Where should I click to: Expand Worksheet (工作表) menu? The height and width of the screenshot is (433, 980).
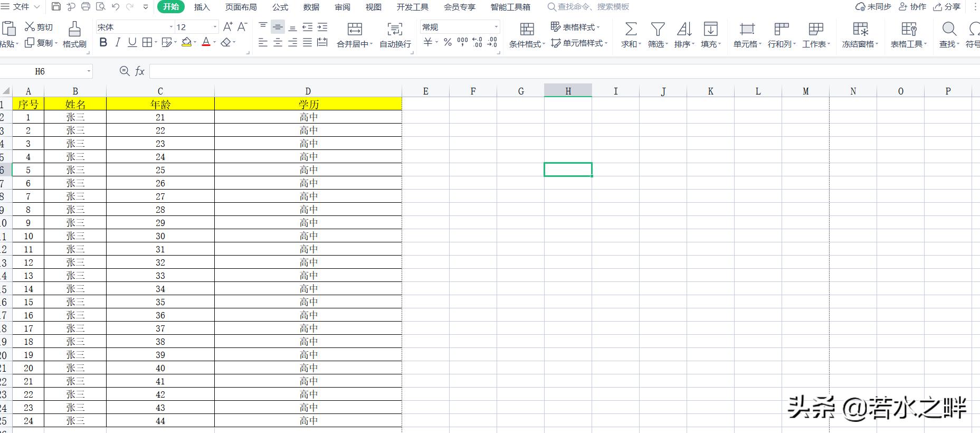tap(816, 35)
